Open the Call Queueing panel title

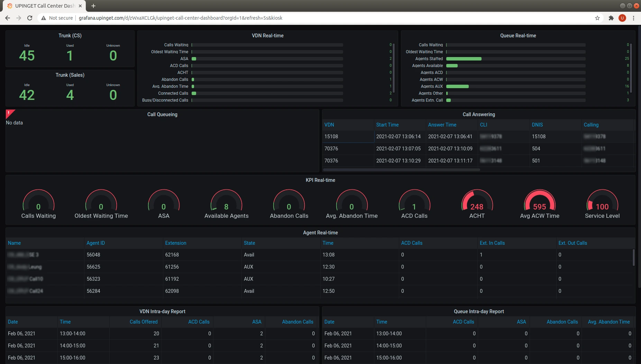click(162, 114)
